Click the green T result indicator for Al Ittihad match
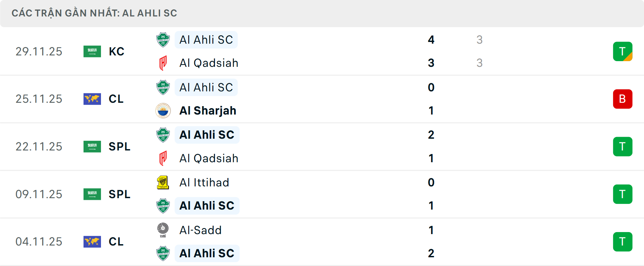 [x=623, y=194]
